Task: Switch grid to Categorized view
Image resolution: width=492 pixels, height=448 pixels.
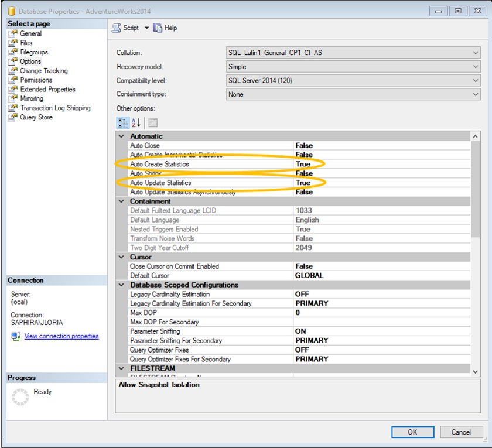Action: 122,122
